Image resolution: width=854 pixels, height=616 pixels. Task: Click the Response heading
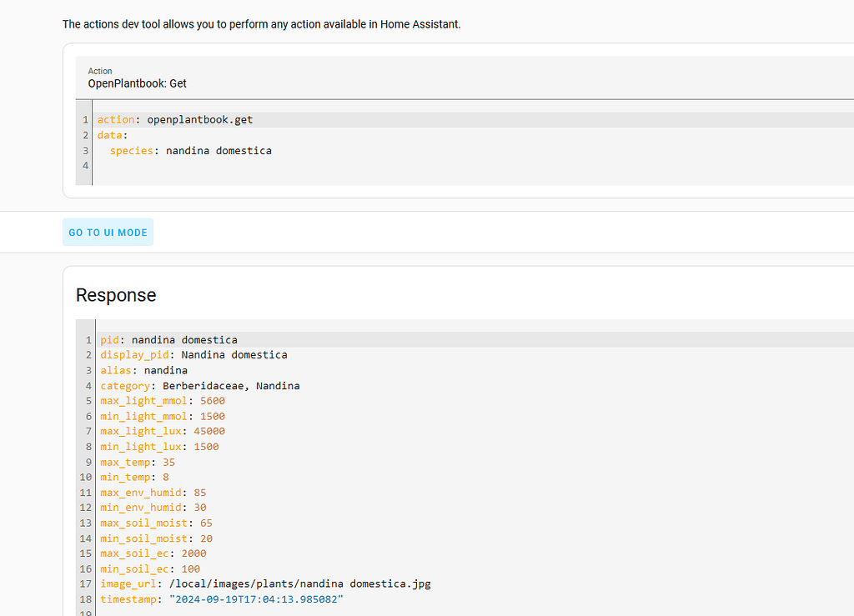[116, 295]
